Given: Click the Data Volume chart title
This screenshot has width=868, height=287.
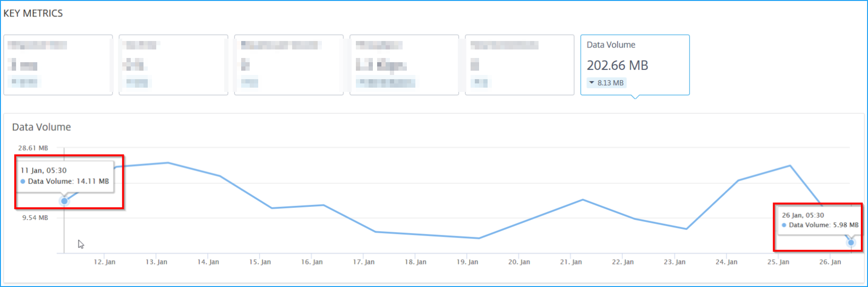Looking at the screenshot, I should (x=42, y=127).
